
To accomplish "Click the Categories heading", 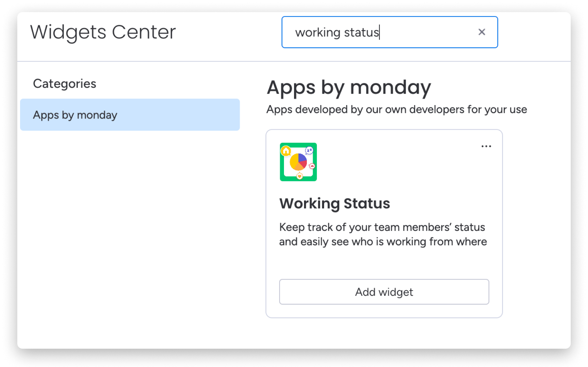I will [x=65, y=84].
